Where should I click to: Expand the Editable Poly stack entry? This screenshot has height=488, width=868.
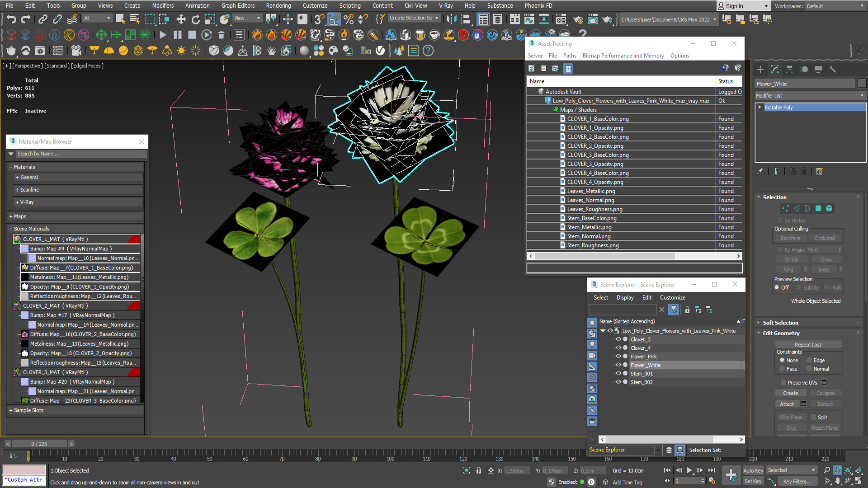pyautogui.click(x=759, y=107)
